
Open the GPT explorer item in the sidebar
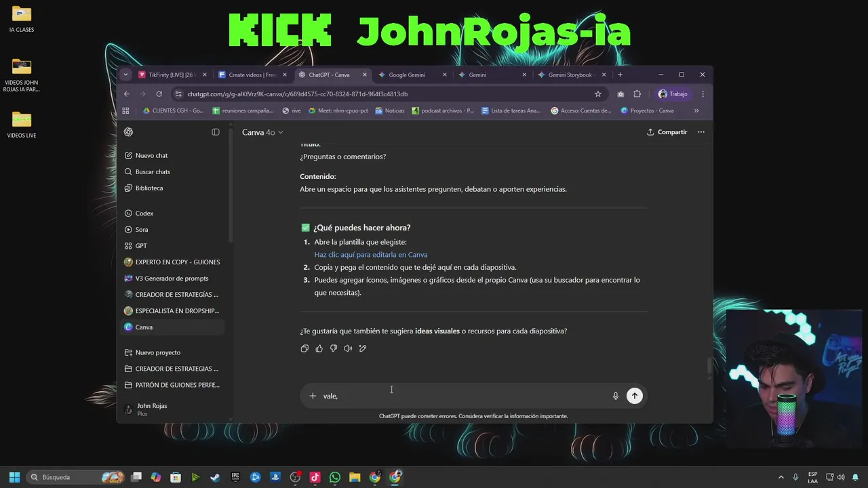(x=141, y=246)
